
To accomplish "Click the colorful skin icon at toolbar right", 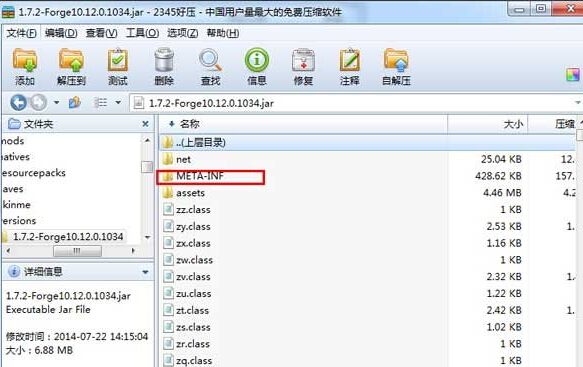I will [573, 75].
